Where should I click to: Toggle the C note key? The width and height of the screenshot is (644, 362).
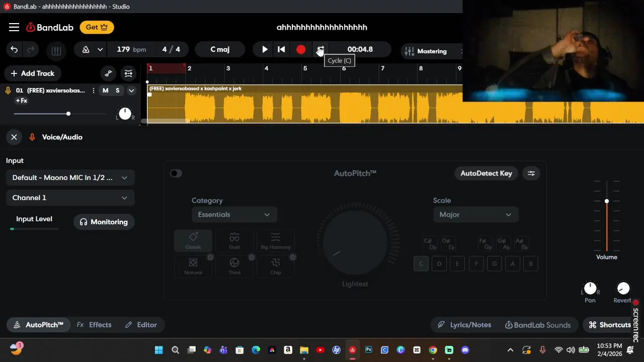tap(421, 263)
